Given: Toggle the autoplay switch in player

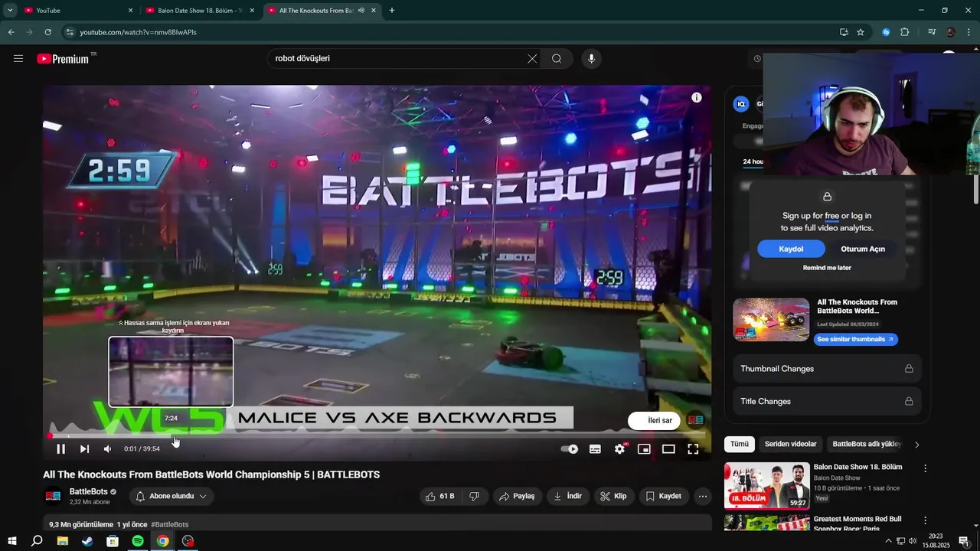Looking at the screenshot, I should [570, 449].
